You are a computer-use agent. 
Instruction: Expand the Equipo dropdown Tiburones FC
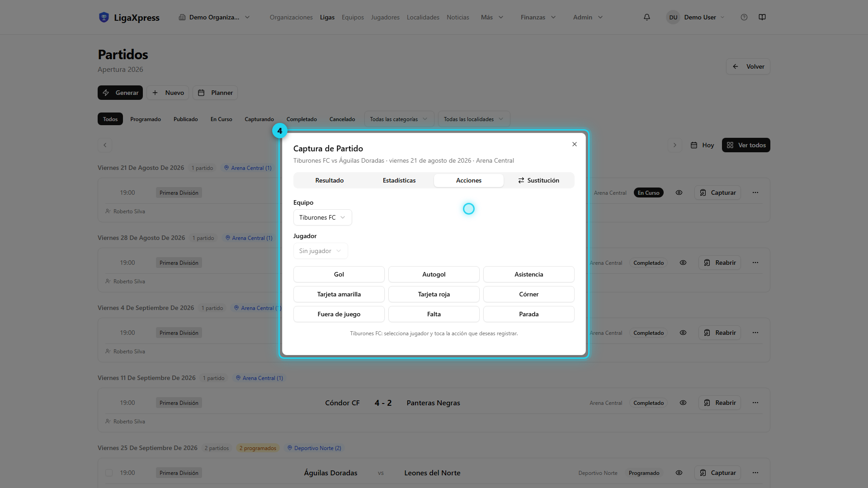pos(322,217)
